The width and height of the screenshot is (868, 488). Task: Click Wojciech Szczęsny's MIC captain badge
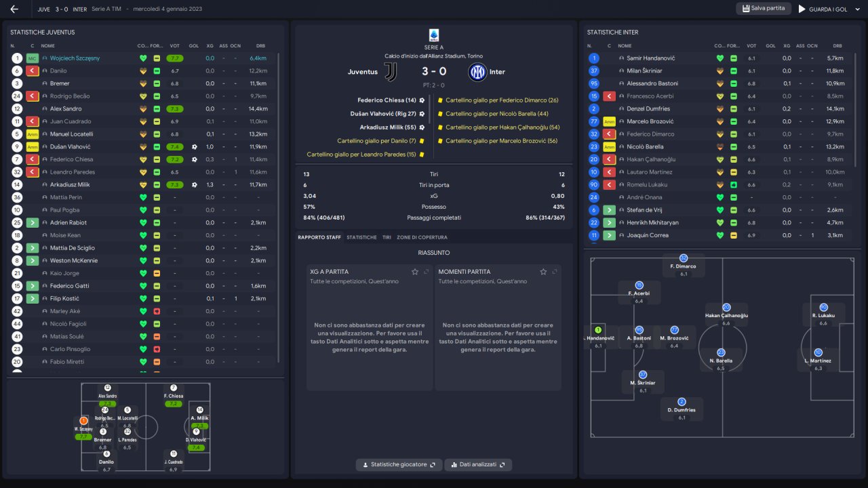tap(33, 58)
